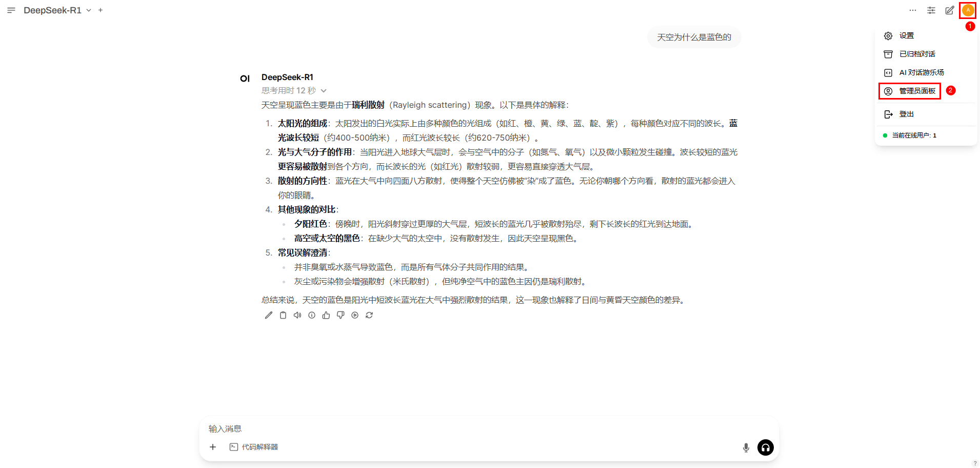The width and height of the screenshot is (980, 468).
Task: Edit the assistant's response
Action: (x=268, y=315)
